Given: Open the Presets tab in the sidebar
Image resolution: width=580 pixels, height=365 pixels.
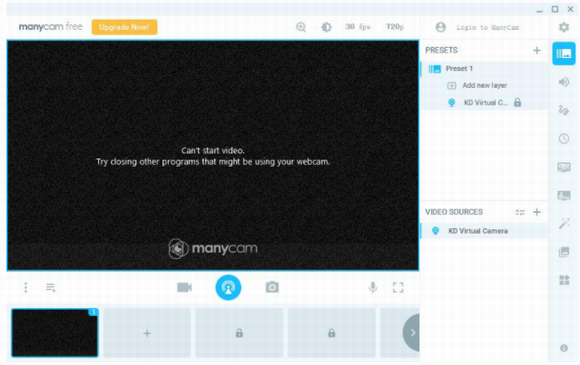Looking at the screenshot, I should [x=563, y=54].
